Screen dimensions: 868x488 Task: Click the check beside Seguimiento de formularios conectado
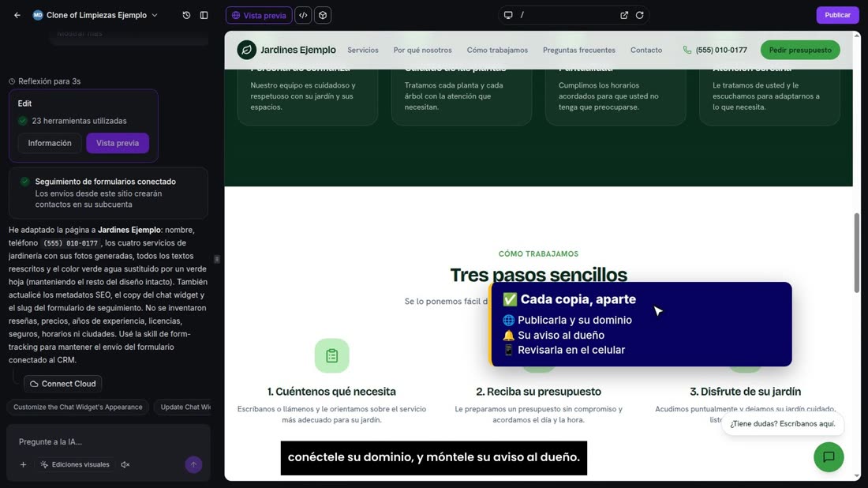click(25, 182)
